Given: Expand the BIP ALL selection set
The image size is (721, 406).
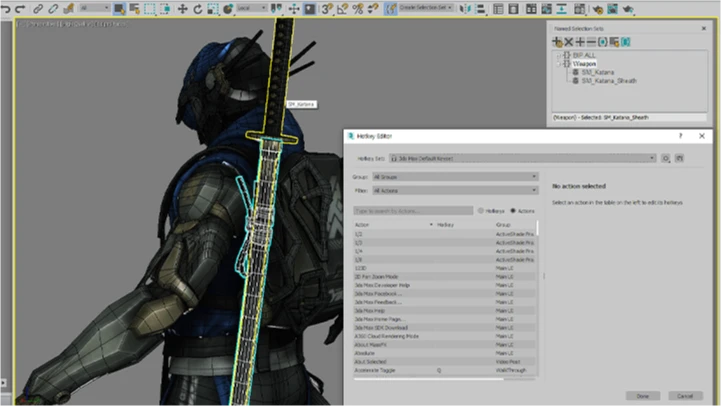Looking at the screenshot, I should 559,55.
